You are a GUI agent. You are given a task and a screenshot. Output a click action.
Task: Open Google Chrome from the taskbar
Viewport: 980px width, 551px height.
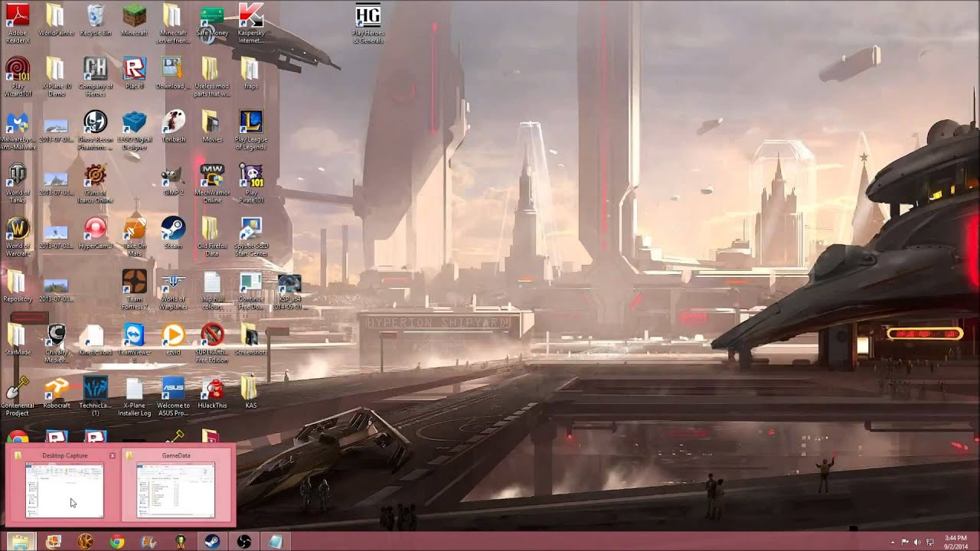pyautogui.click(x=116, y=542)
